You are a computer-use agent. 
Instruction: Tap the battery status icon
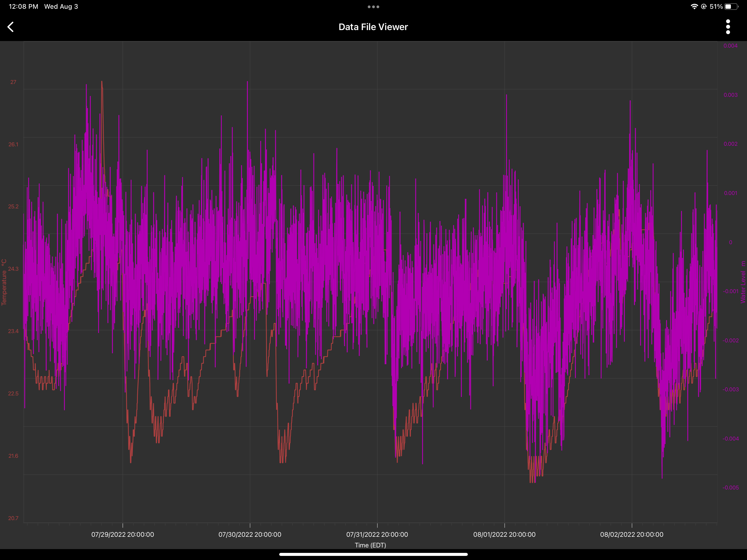click(731, 6)
